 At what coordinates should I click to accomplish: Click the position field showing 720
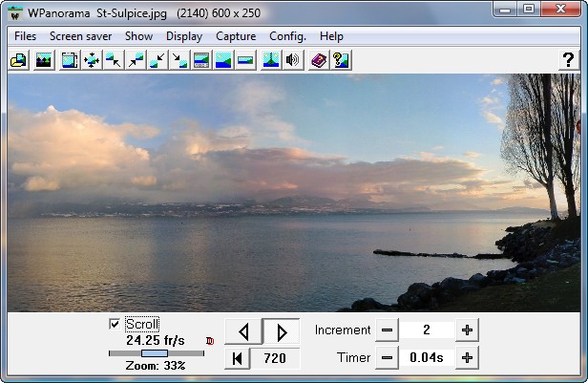point(275,358)
